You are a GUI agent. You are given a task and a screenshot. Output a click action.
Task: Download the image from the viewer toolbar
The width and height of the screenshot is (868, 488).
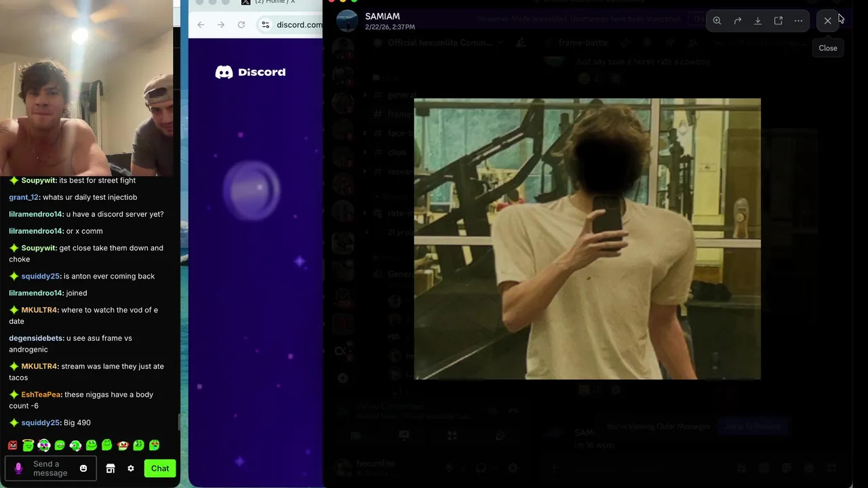(757, 20)
